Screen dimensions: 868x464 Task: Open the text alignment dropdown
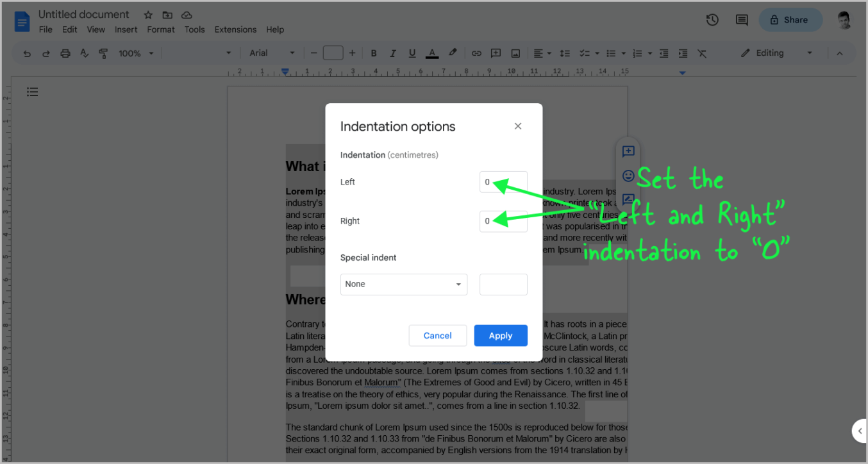543,53
